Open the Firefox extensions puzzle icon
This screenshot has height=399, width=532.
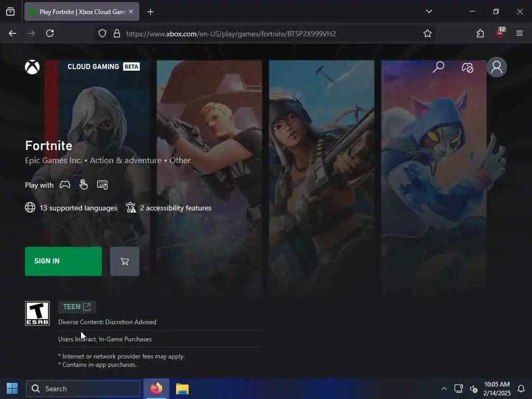click(480, 33)
